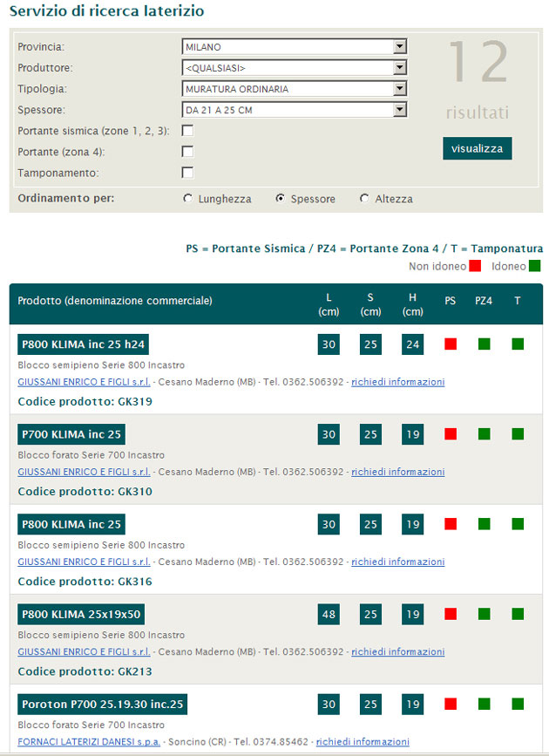The image size is (549, 756).
Task: Open GIUSSANI ENRICO E FIGLI link under P700 KLIMA inc 25
Action: tap(84, 472)
